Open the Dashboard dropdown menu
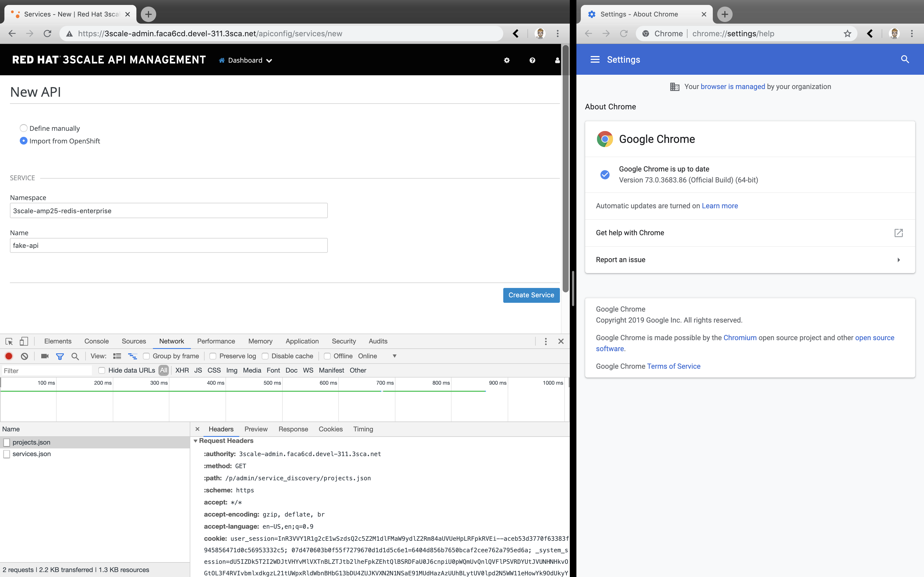The height and width of the screenshot is (577, 924). pyautogui.click(x=246, y=60)
